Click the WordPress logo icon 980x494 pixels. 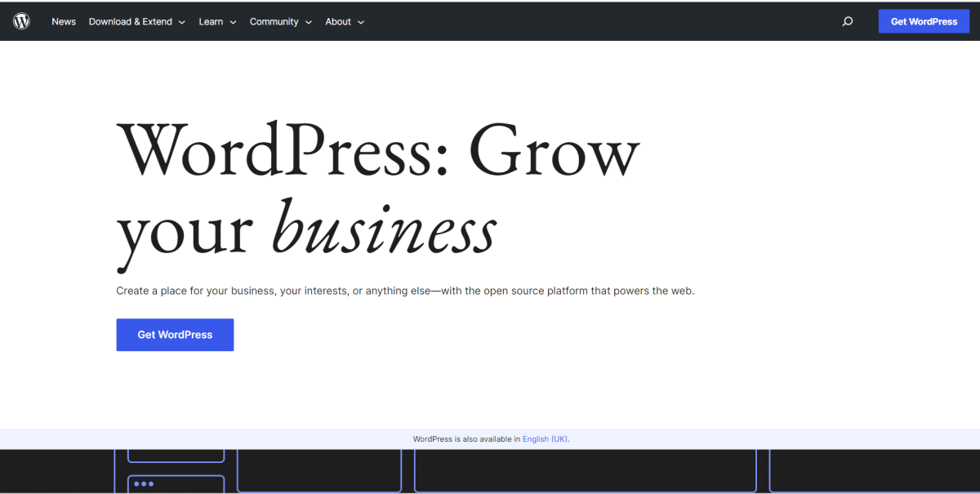21,21
